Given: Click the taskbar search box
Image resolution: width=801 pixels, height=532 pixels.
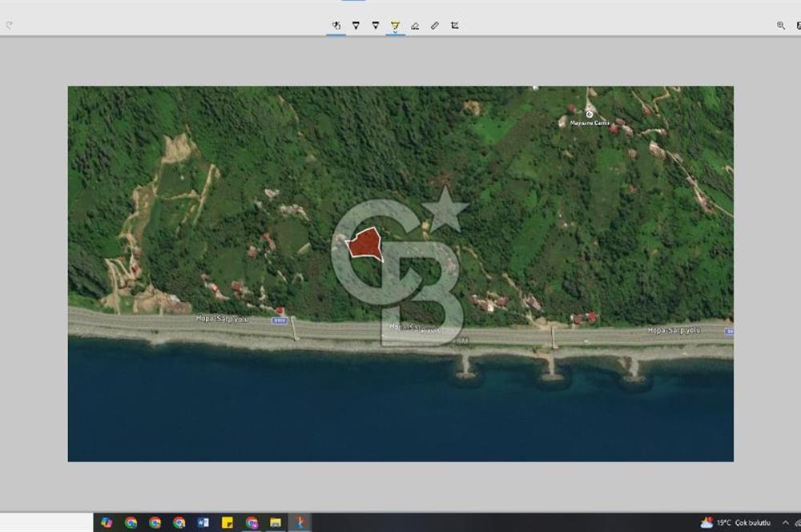Looking at the screenshot, I should pyautogui.click(x=46, y=522).
